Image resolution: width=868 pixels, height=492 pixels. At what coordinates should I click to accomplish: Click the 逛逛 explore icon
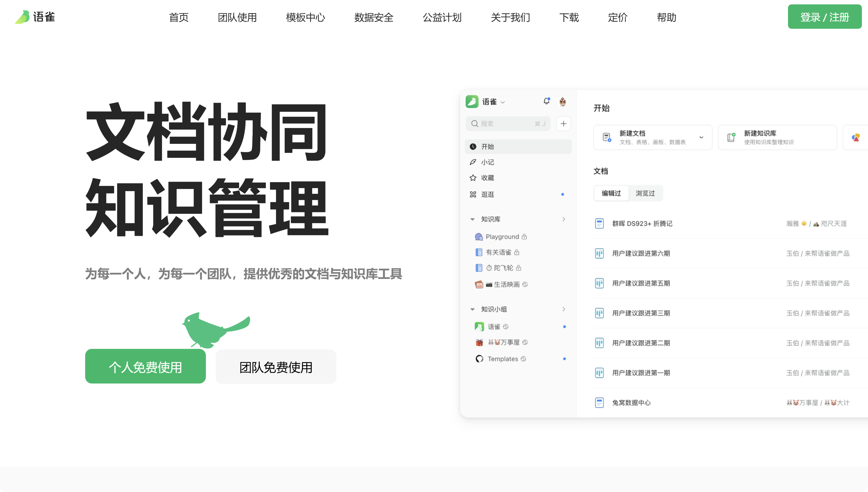pos(473,194)
